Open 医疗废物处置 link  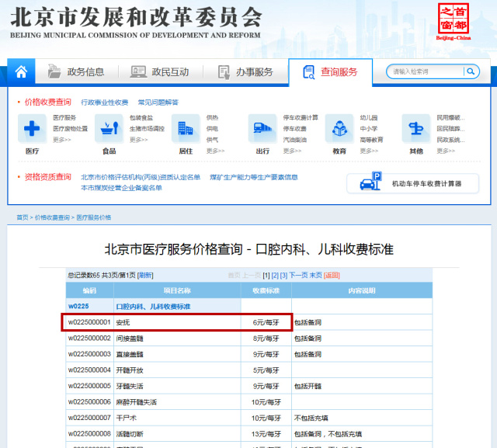pyautogui.click(x=70, y=129)
